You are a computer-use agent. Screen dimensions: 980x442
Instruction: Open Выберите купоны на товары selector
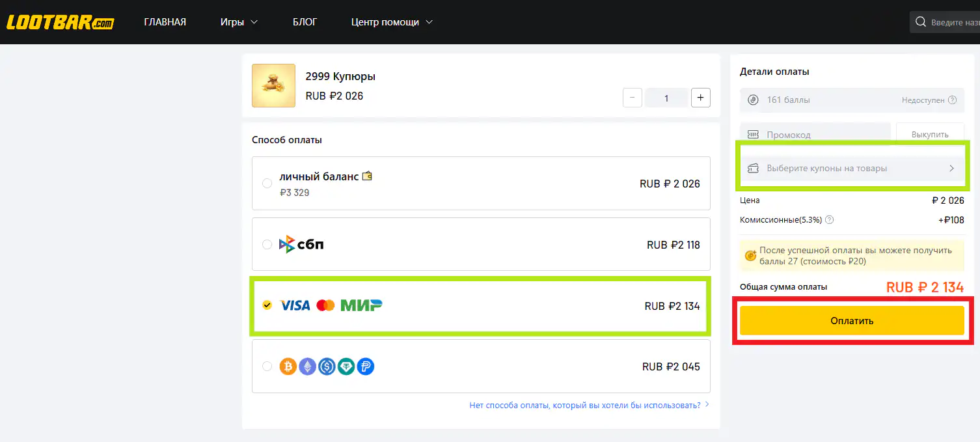tap(852, 168)
